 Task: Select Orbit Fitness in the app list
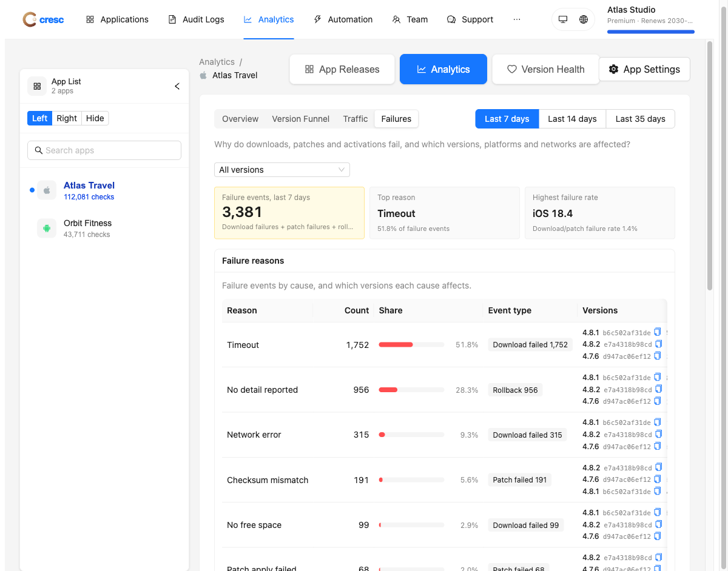(x=104, y=228)
